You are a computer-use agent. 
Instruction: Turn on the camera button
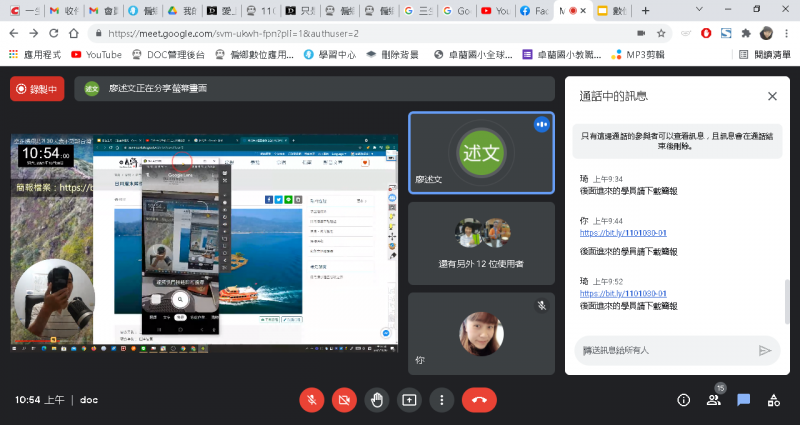tap(344, 400)
